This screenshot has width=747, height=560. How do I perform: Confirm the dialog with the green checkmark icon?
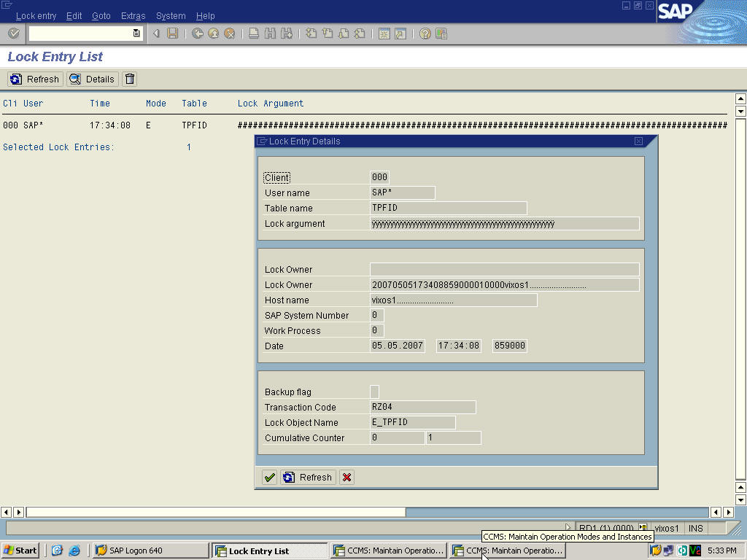tap(270, 477)
